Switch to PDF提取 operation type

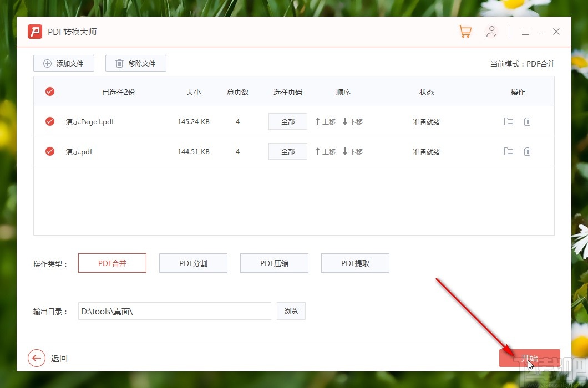355,263
